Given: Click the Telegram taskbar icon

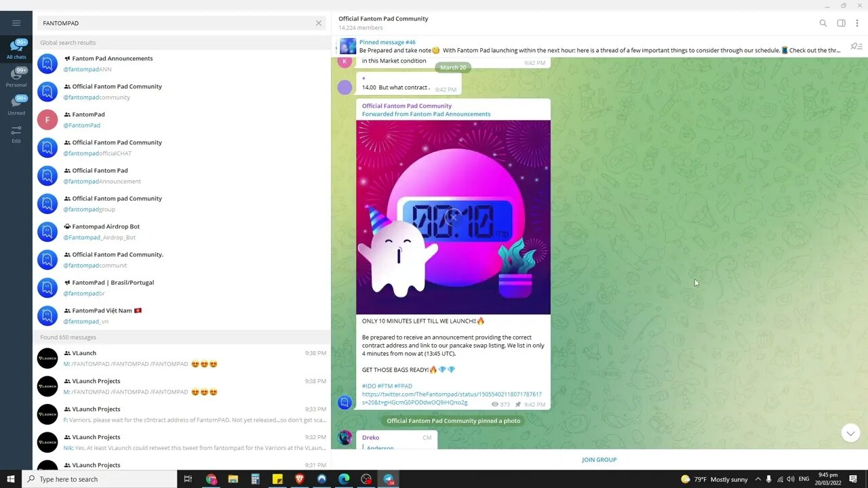Looking at the screenshot, I should coord(389,479).
